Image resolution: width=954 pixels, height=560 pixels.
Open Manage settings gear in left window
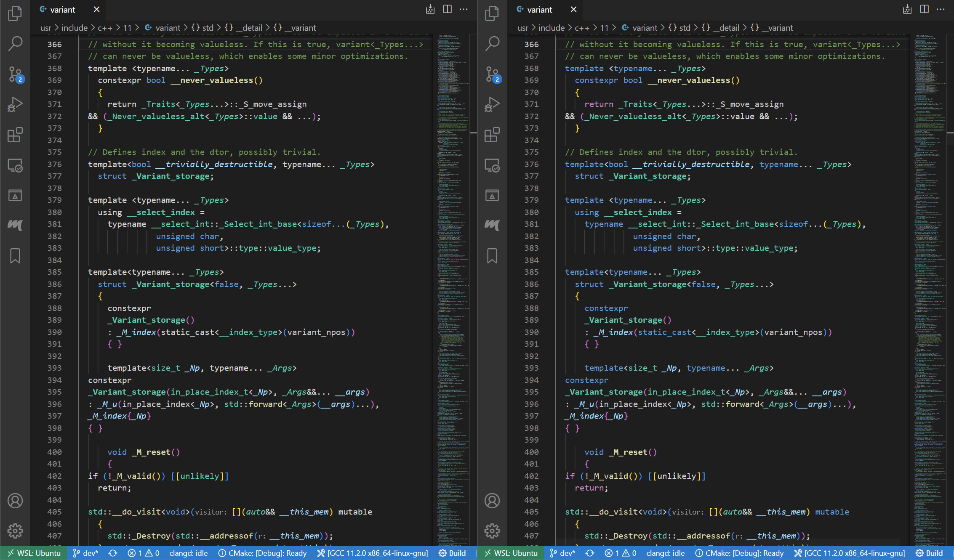(x=15, y=531)
